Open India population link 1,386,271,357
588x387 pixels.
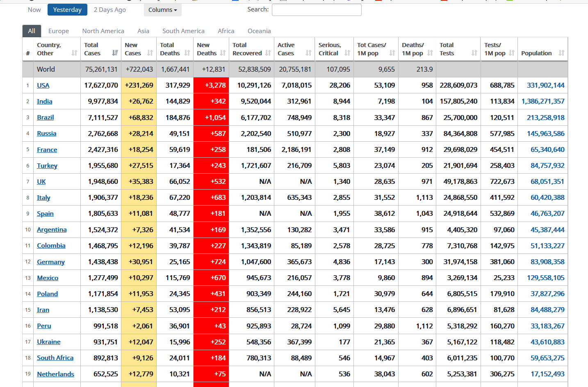543,102
